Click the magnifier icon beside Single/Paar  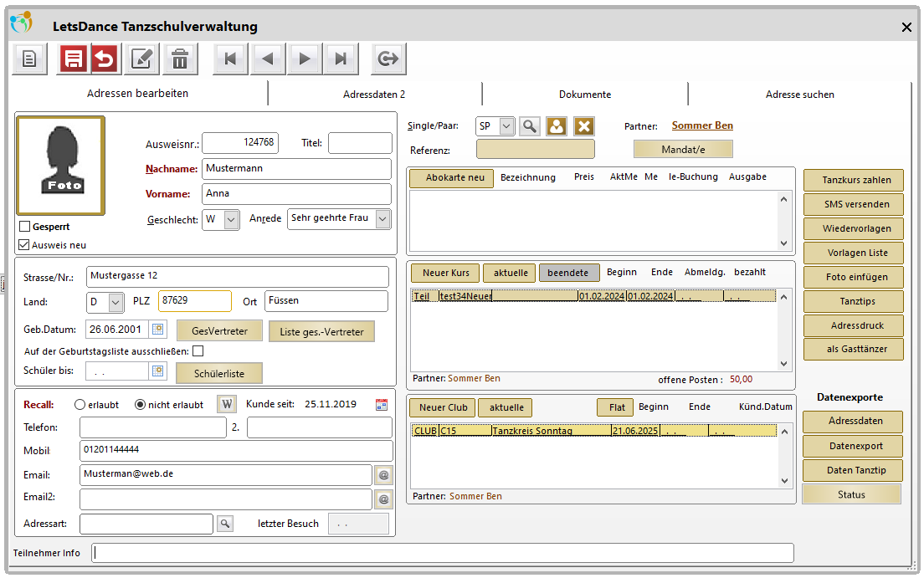tap(530, 126)
